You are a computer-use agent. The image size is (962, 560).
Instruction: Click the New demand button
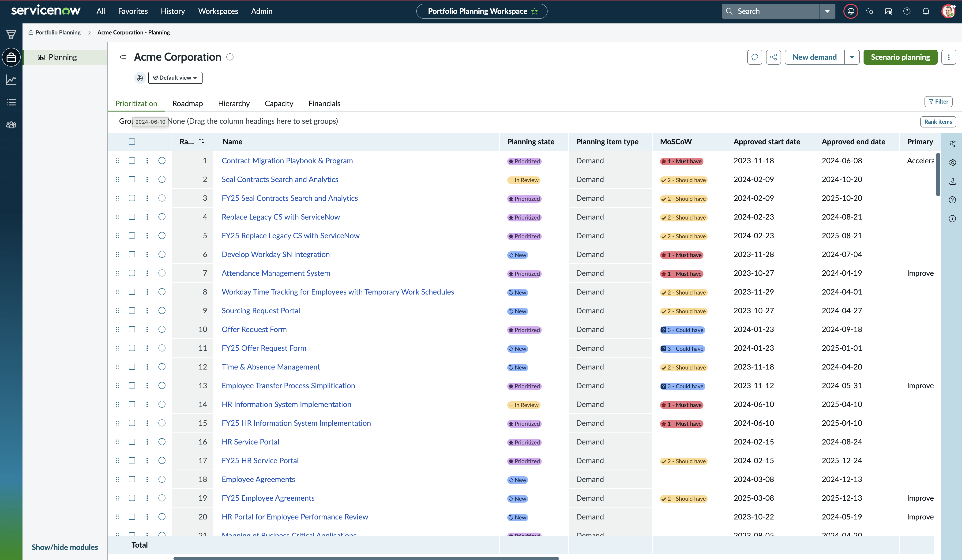[815, 57]
